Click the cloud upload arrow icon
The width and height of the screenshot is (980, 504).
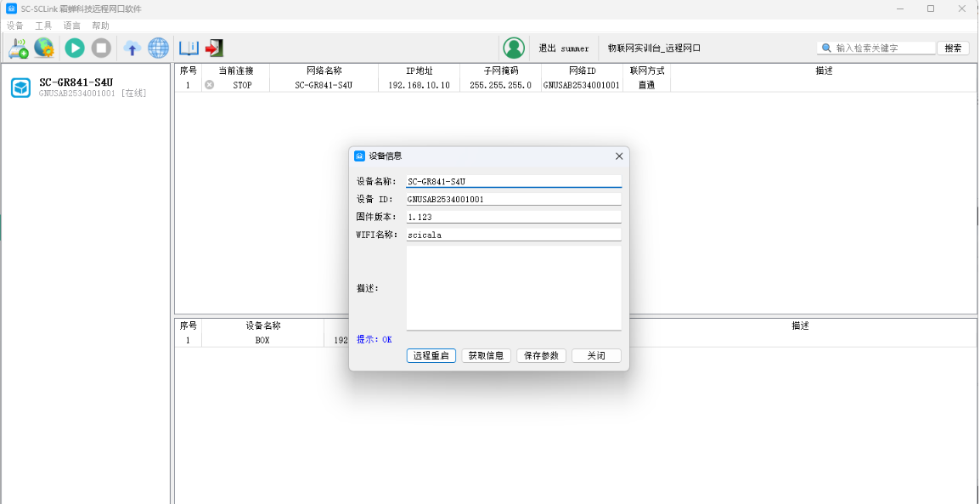pyautogui.click(x=132, y=48)
